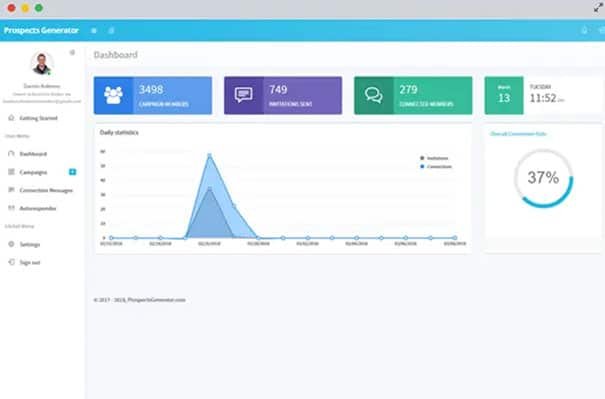Click the hamburger menu icon in header

(x=94, y=30)
